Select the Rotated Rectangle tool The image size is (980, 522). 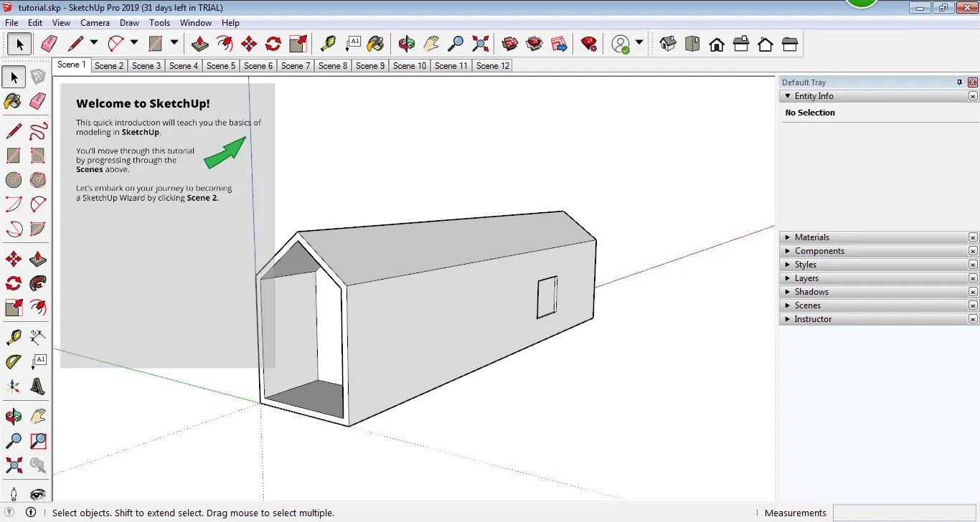point(38,156)
